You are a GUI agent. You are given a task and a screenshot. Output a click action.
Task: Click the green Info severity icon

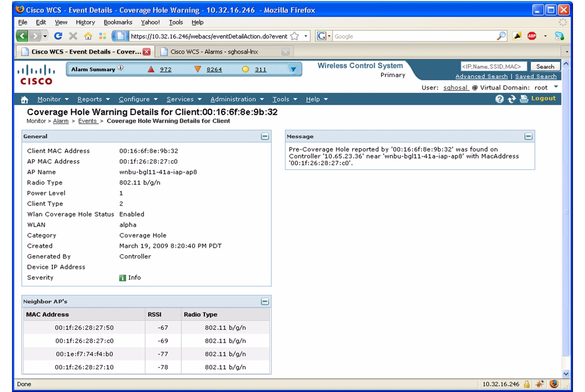pyautogui.click(x=123, y=278)
